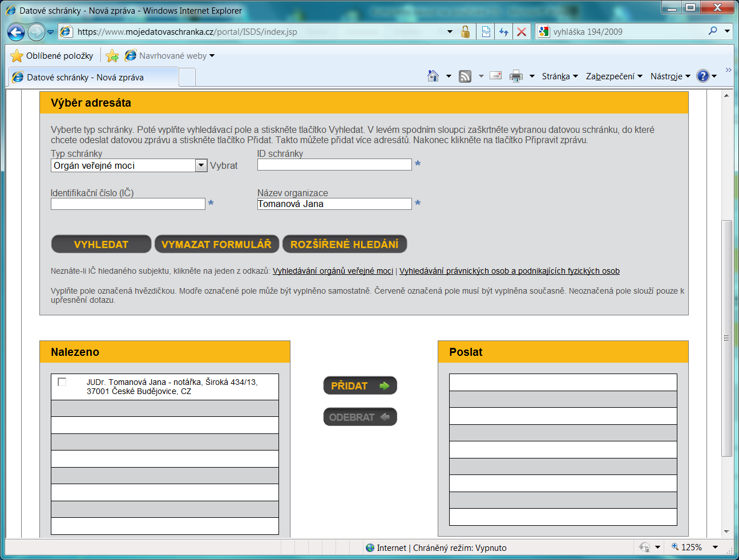
Task: Click the Internet zone globe icon in status bar
Action: pyautogui.click(x=370, y=547)
